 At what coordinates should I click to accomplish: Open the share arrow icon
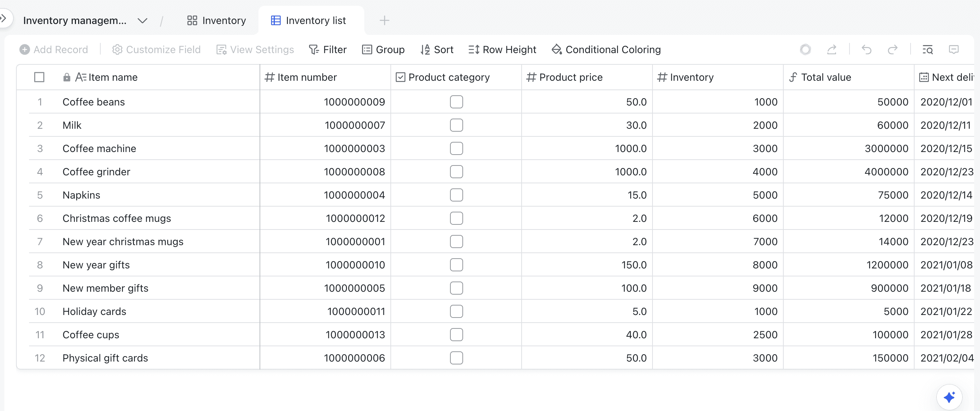[x=832, y=49]
